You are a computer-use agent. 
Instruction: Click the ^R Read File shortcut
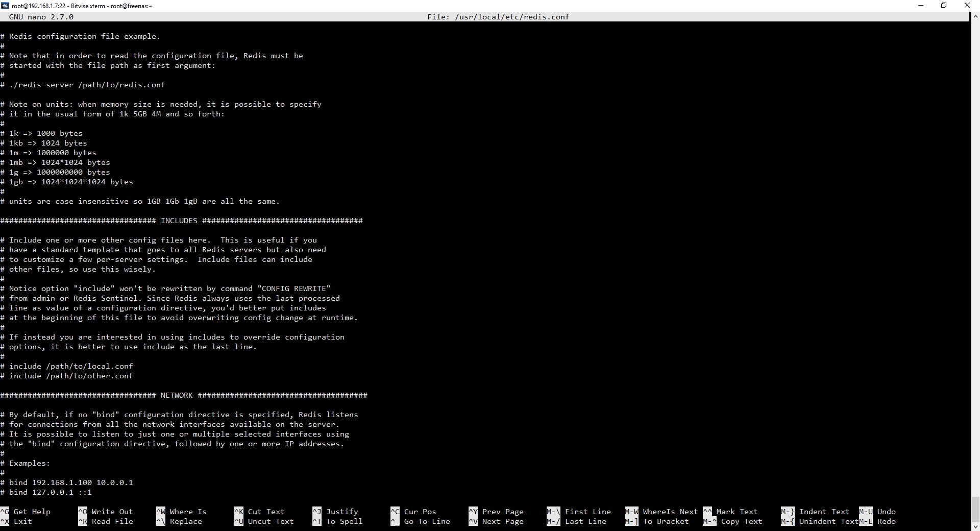106,521
